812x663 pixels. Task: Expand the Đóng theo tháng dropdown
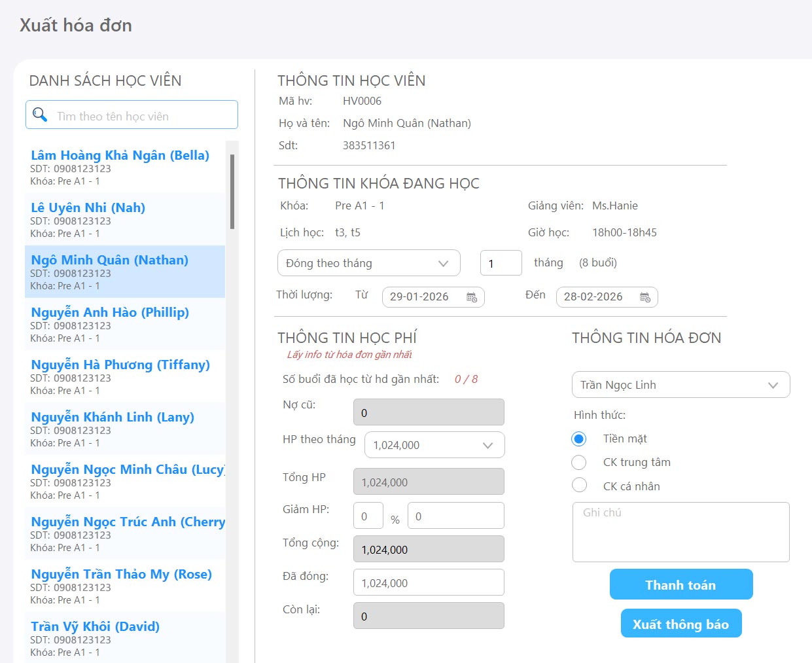click(368, 263)
